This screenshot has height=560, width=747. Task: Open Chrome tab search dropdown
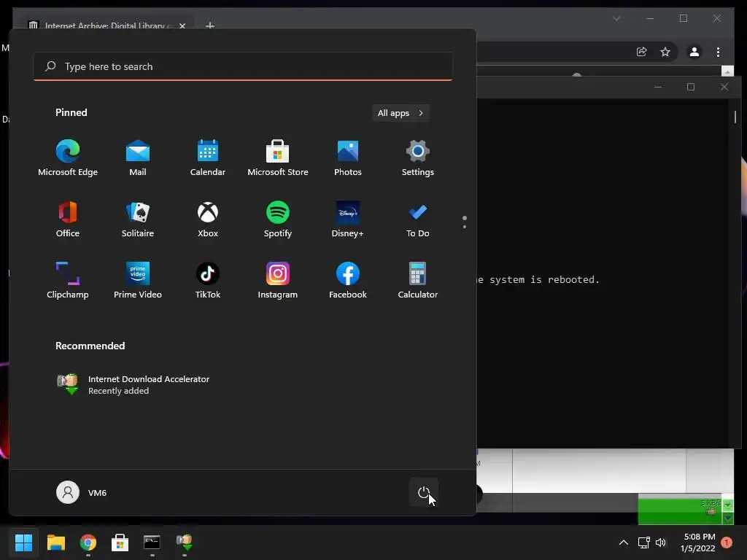click(616, 18)
